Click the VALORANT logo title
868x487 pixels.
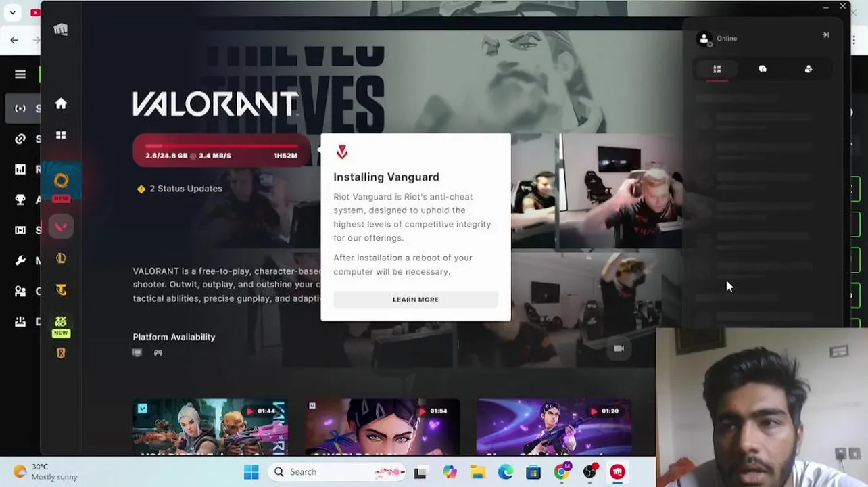(215, 104)
